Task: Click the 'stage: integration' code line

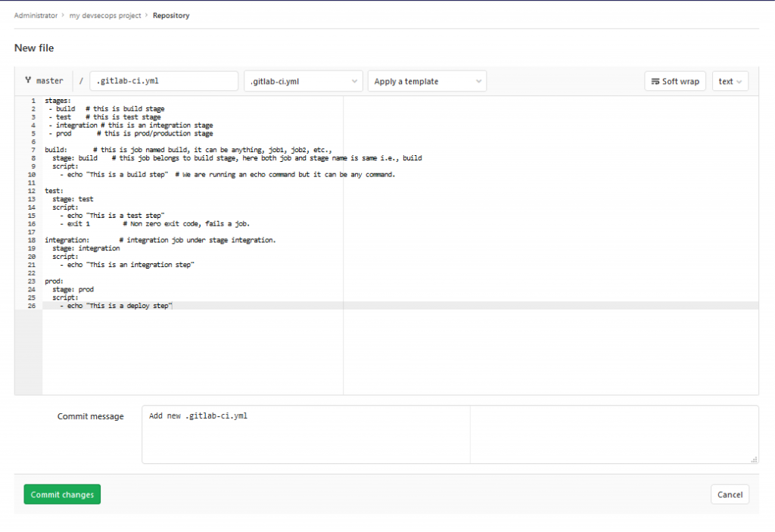Action: click(86, 248)
